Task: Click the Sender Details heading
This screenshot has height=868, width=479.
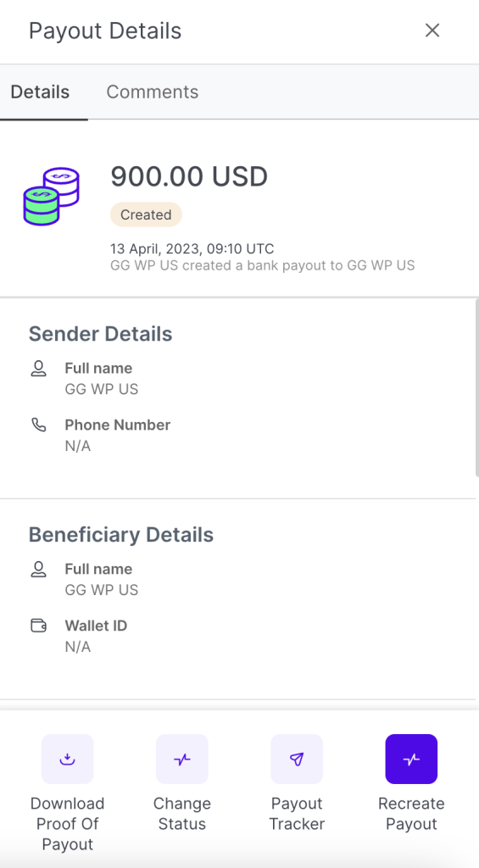Action: [100, 334]
